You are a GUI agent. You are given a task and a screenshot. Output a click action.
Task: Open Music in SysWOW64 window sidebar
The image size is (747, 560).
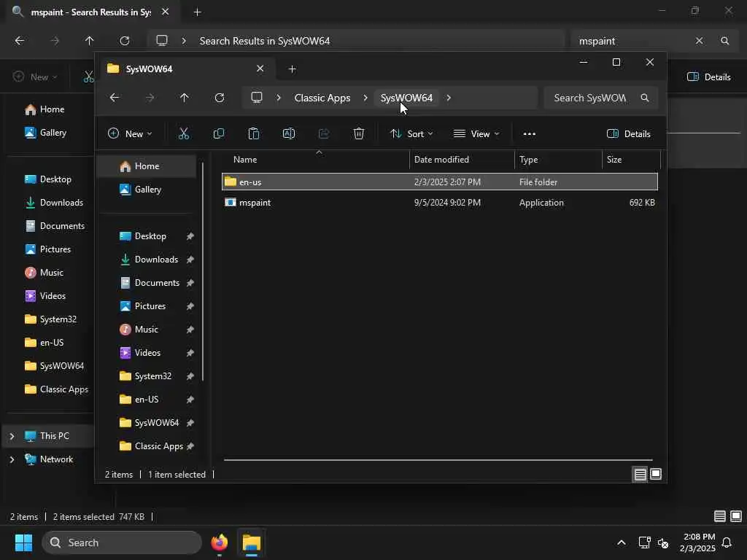pyautogui.click(x=147, y=330)
